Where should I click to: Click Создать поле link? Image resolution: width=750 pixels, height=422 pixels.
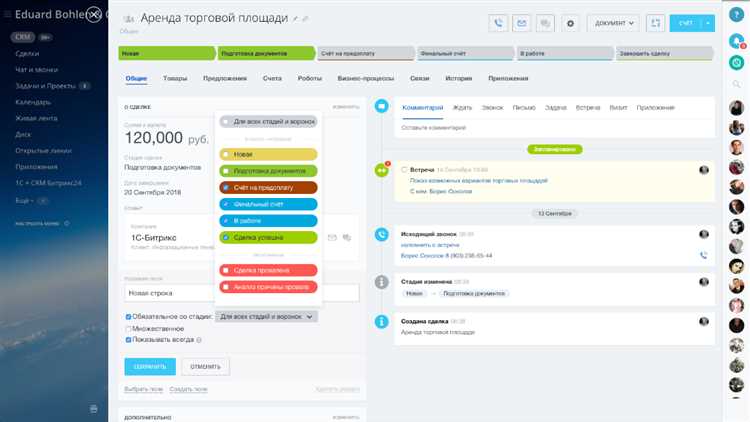pos(188,389)
